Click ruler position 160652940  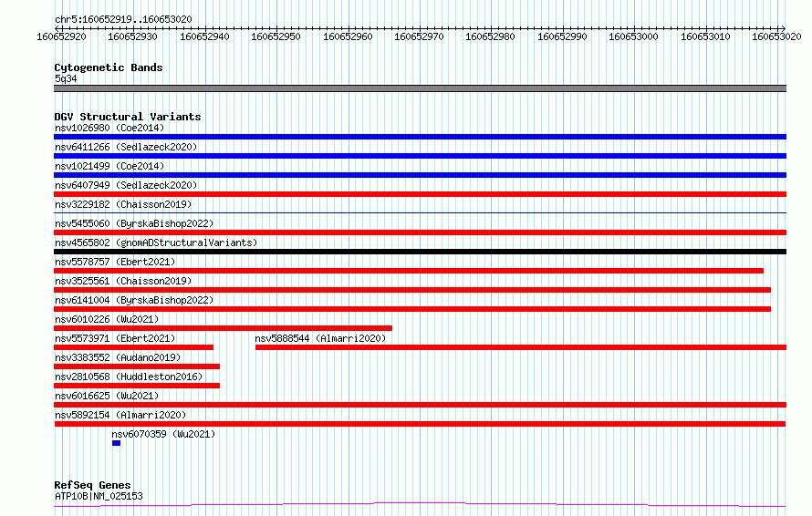click(x=204, y=36)
